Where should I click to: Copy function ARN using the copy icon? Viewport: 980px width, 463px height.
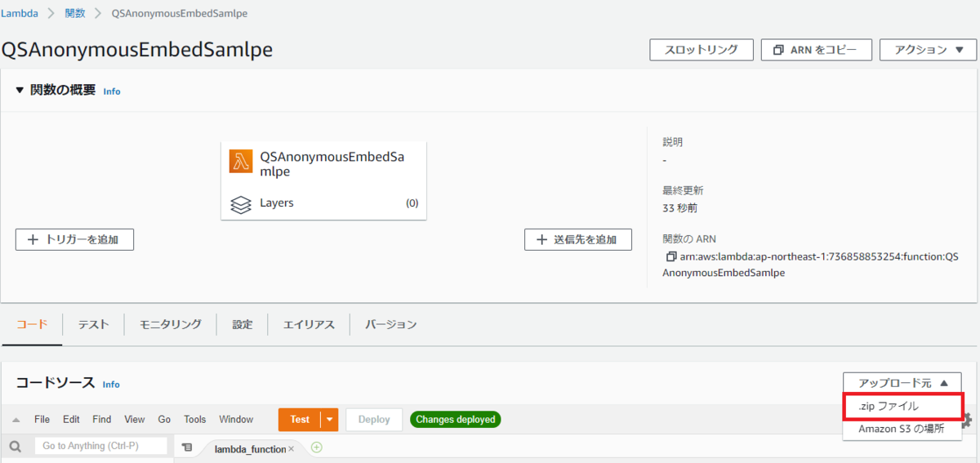[x=671, y=256]
